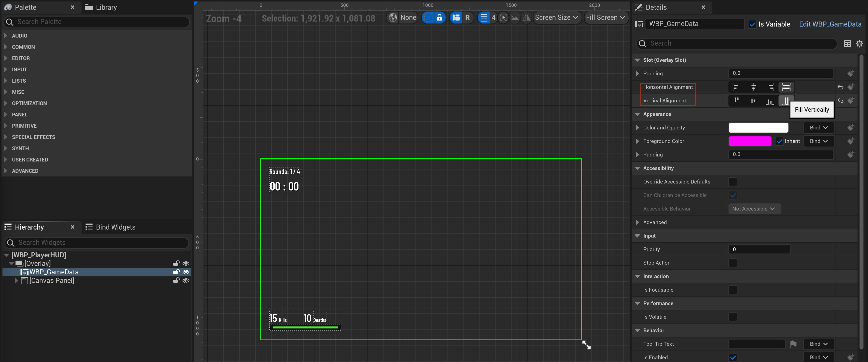The height and width of the screenshot is (362, 868).
Task: Toggle the layout lock icon
Action: tap(440, 18)
